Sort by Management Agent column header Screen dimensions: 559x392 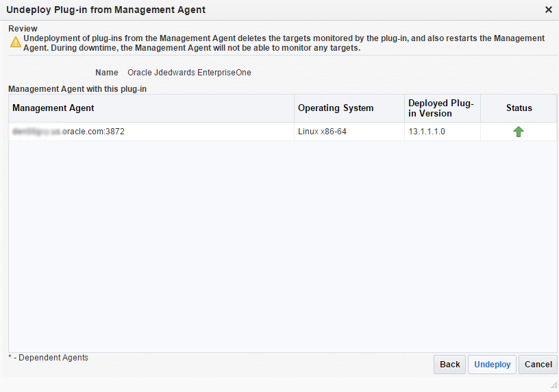(53, 108)
